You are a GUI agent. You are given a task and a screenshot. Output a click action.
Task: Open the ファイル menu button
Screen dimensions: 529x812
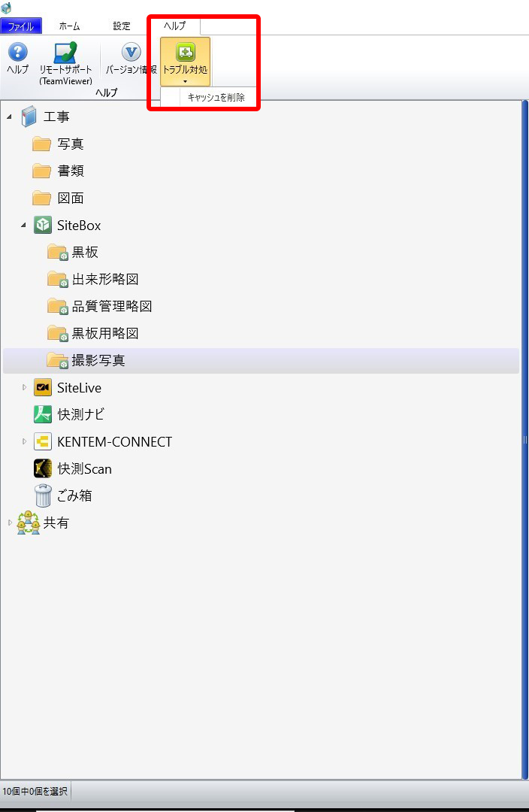(21, 26)
